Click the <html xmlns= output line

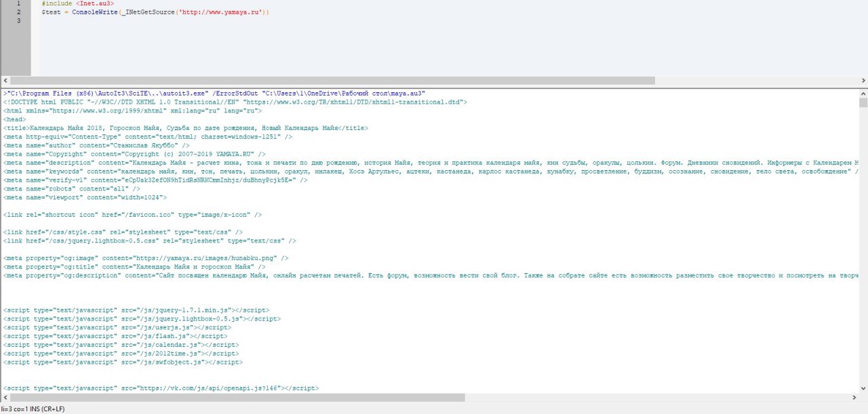pos(133,110)
